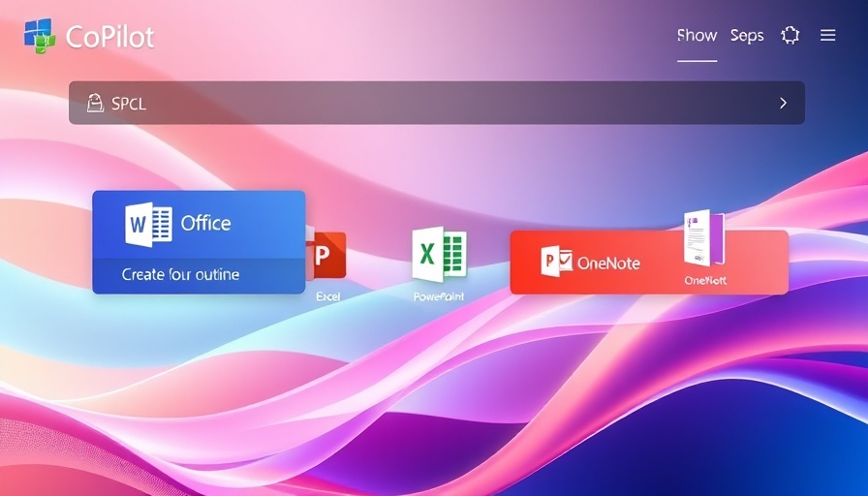
Task: Click the SPCL search field
Action: [437, 103]
